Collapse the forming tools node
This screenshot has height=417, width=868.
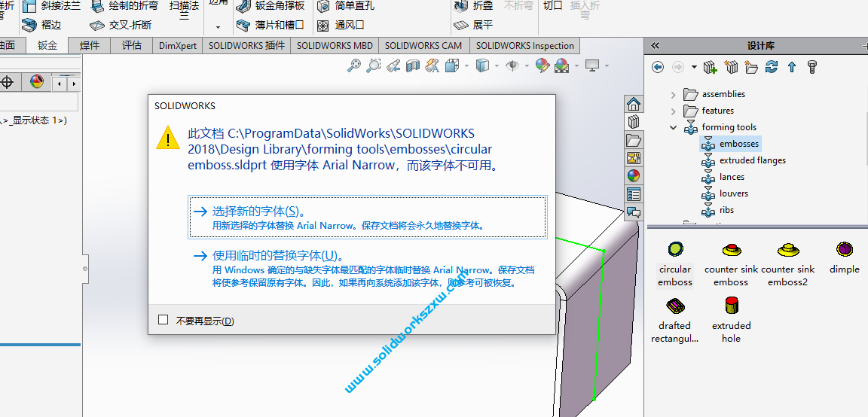673,127
